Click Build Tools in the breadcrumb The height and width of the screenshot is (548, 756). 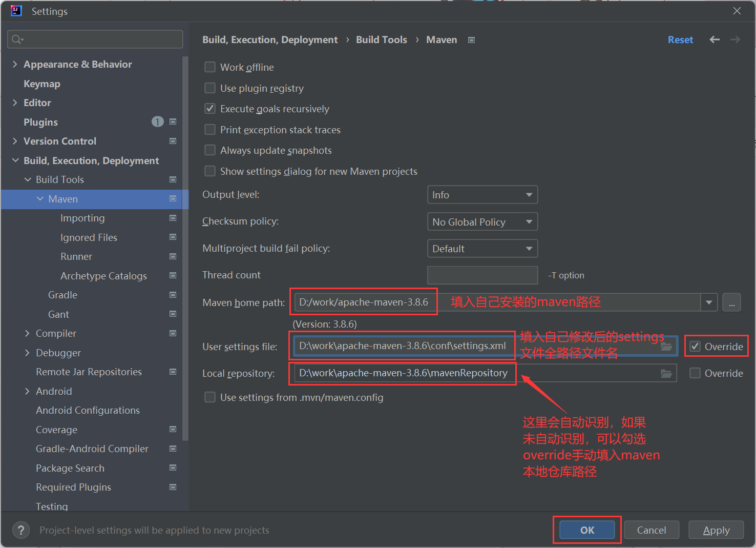click(382, 39)
